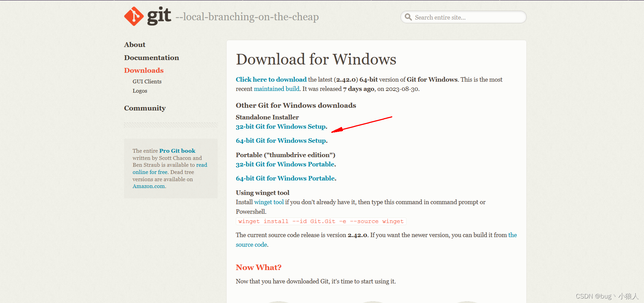This screenshot has height=303, width=644.
Task: Click the winget install command text
Action: click(321, 221)
